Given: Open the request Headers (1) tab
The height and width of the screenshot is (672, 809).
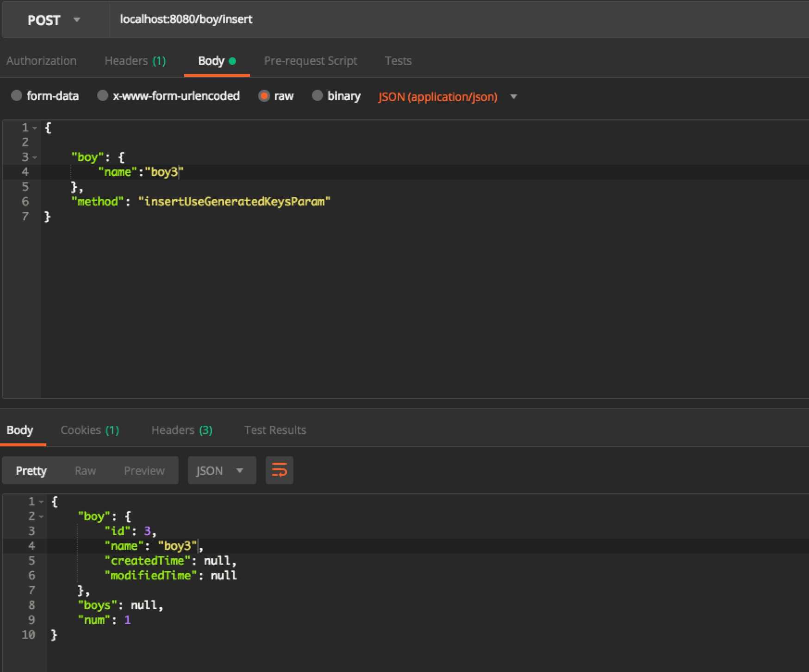Looking at the screenshot, I should [135, 61].
